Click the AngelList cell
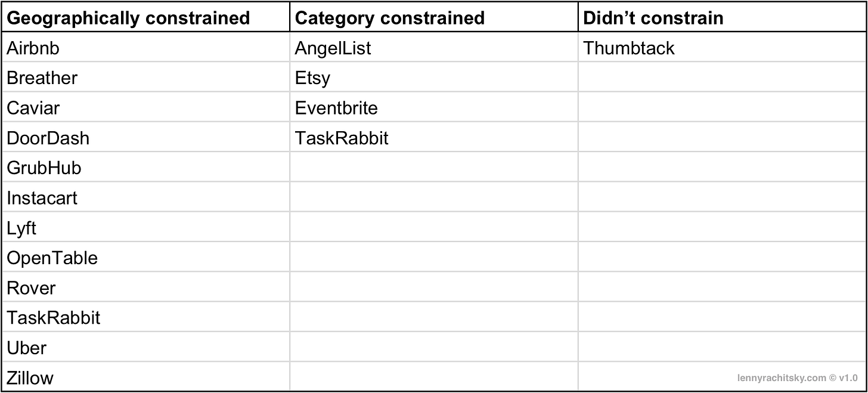The height and width of the screenshot is (393, 868). pos(434,47)
